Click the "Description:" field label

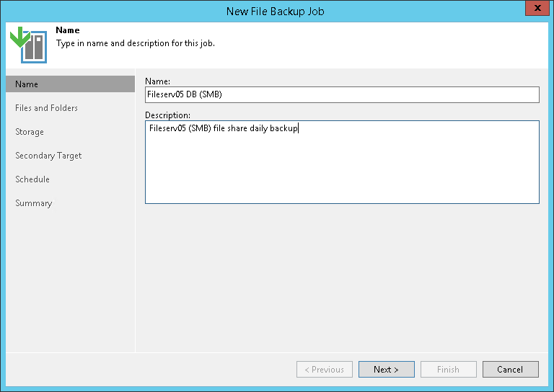tap(167, 115)
